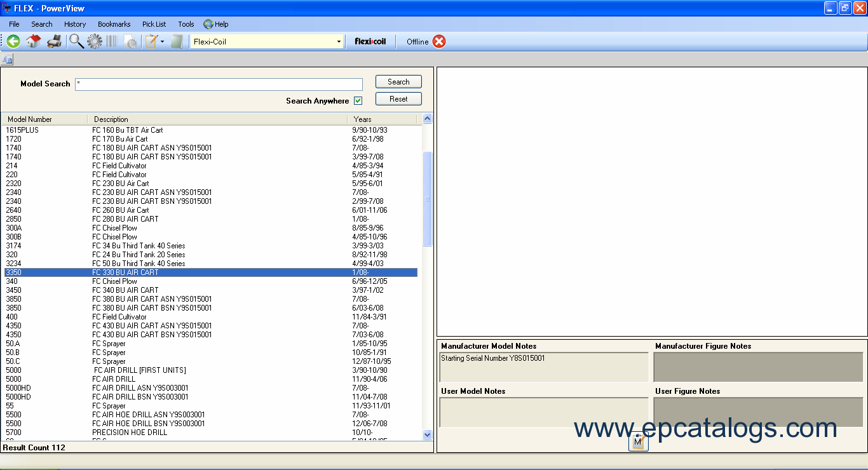Select model 214 FC Field Cultivator

pos(211,166)
